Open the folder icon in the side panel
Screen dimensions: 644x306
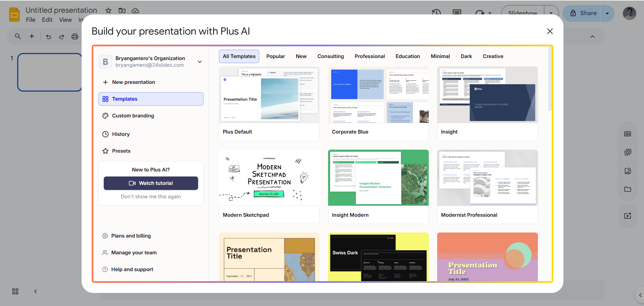(x=628, y=189)
